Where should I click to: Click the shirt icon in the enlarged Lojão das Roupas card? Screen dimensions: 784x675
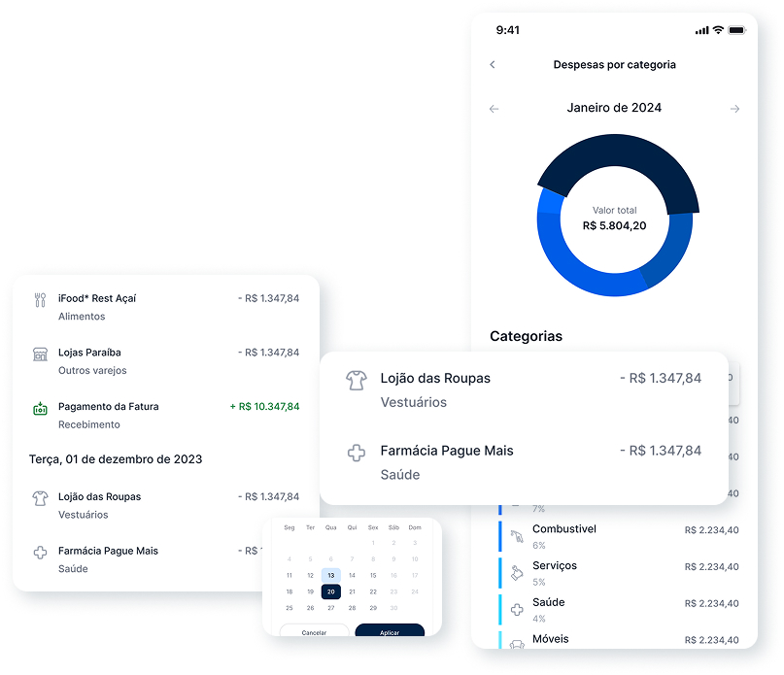[x=357, y=381]
